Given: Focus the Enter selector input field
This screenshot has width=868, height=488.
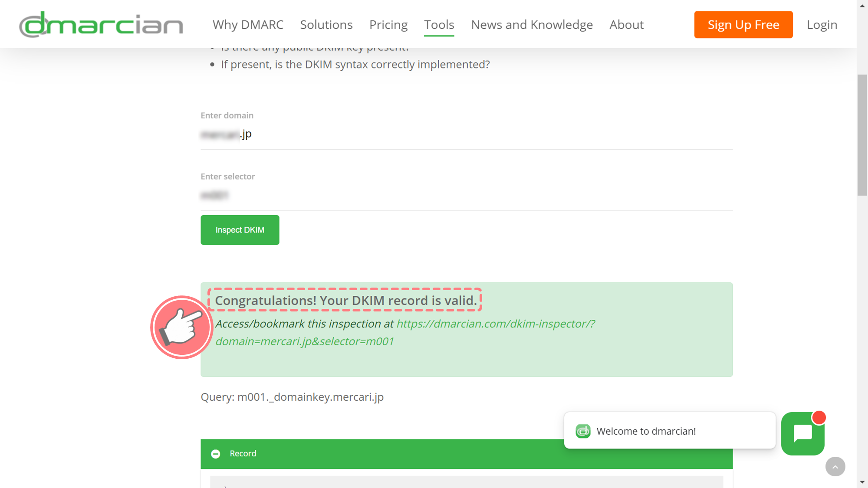Looking at the screenshot, I should (x=467, y=196).
